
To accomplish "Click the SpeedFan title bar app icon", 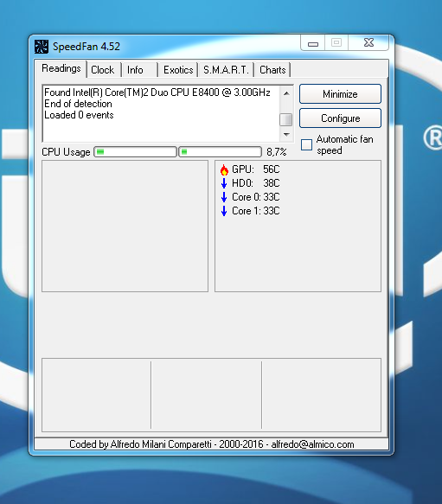I will tap(42, 47).
